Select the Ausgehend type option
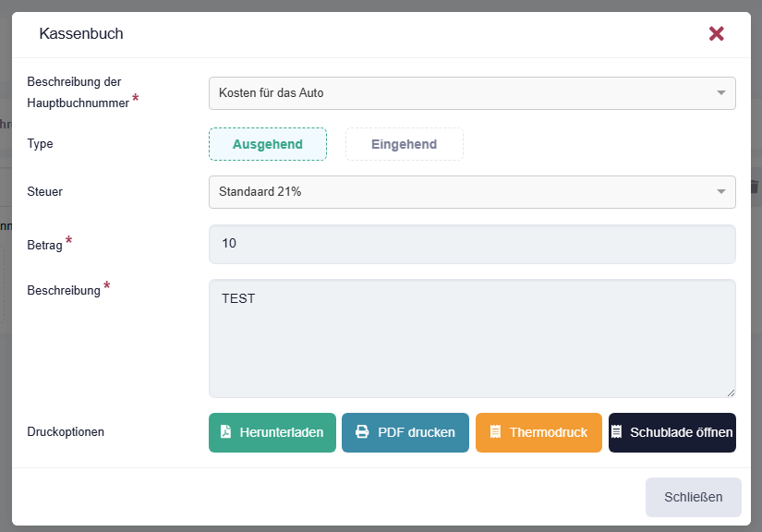The height and width of the screenshot is (532, 762). point(268,144)
